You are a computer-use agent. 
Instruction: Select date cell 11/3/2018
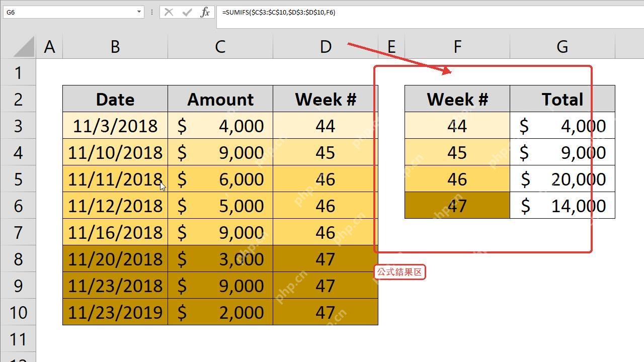115,126
